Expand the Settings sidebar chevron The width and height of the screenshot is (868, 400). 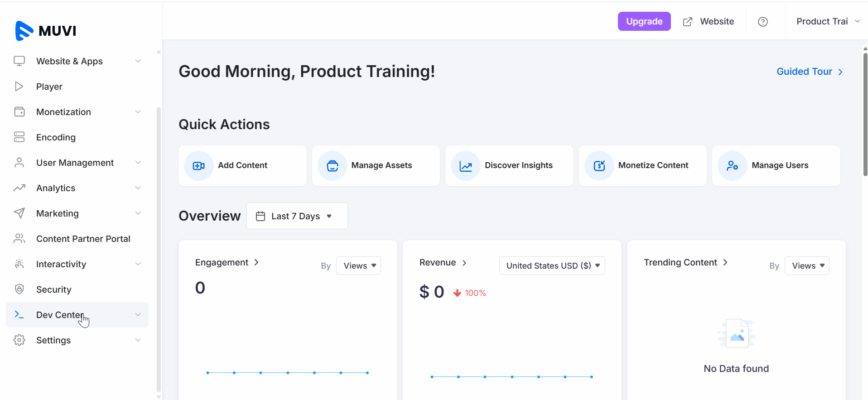(138, 340)
